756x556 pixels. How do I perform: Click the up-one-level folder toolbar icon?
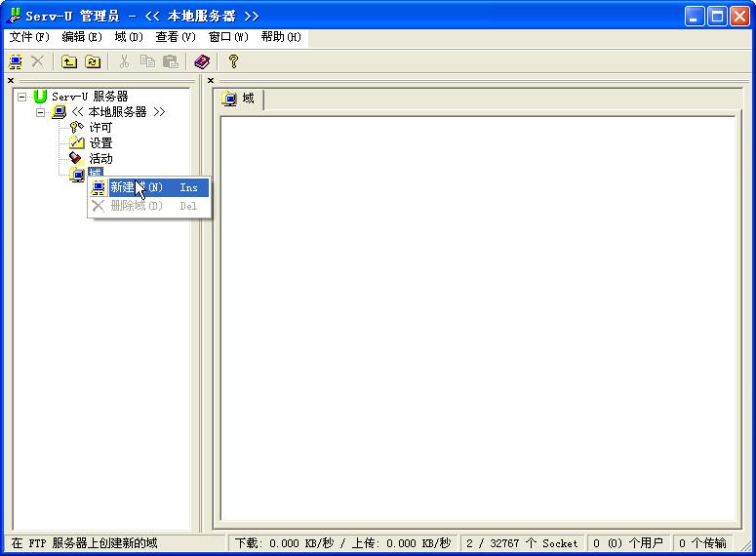coord(69,61)
